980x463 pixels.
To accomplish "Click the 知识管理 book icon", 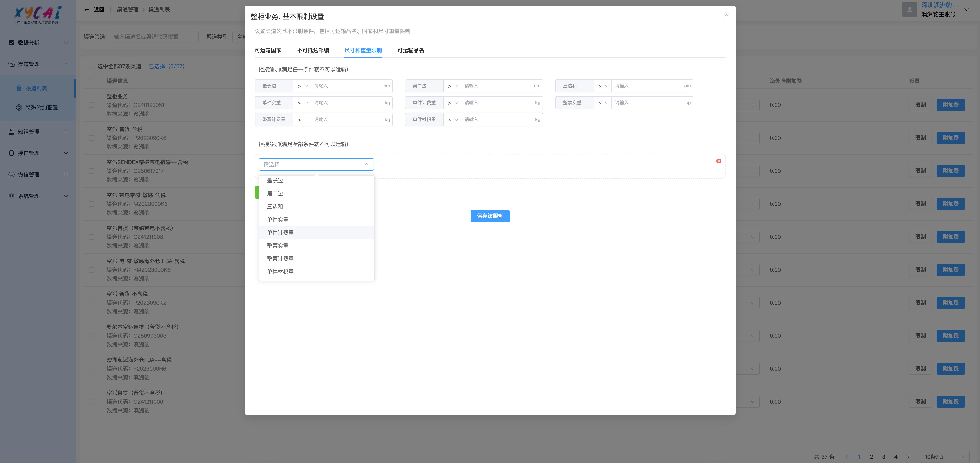I will point(12,131).
